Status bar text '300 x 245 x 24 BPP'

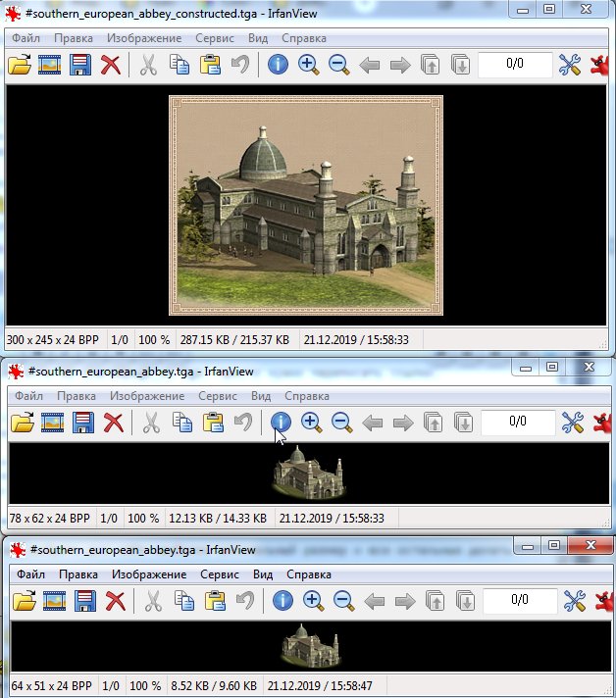click(53, 340)
